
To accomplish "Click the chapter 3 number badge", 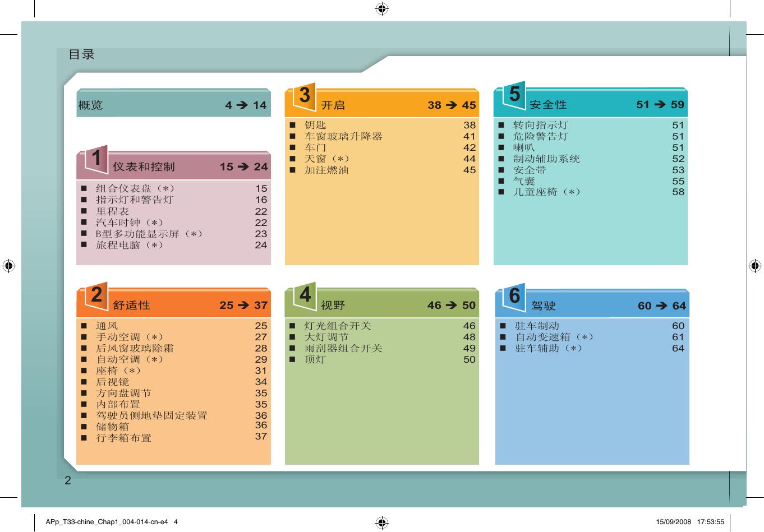I will click(305, 95).
